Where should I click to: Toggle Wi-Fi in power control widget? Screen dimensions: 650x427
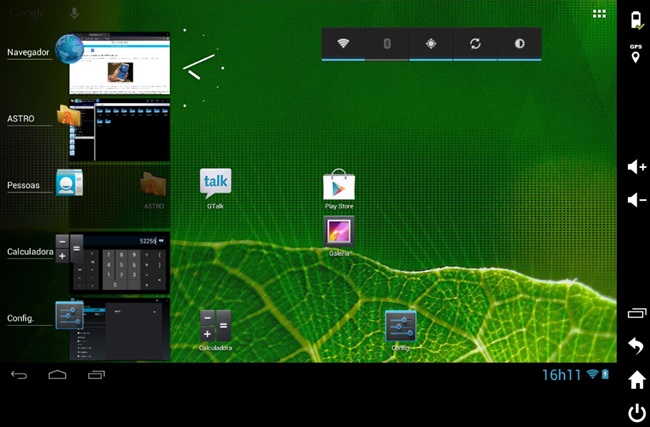pos(343,44)
